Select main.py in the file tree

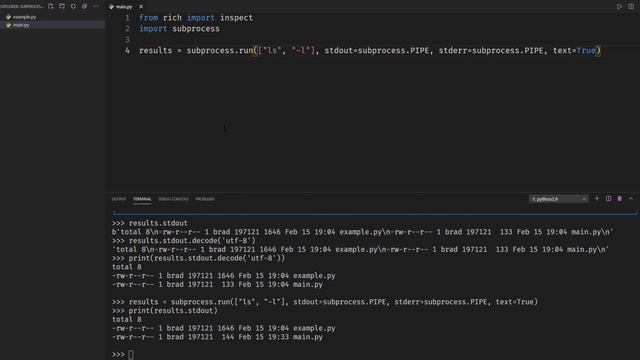(x=53, y=25)
